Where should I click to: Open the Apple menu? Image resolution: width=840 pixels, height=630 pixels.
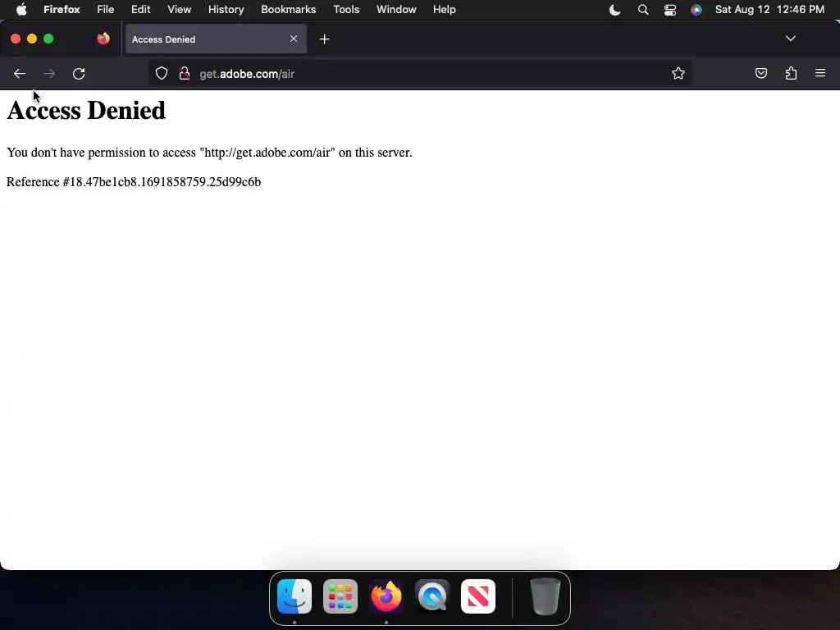point(21,9)
